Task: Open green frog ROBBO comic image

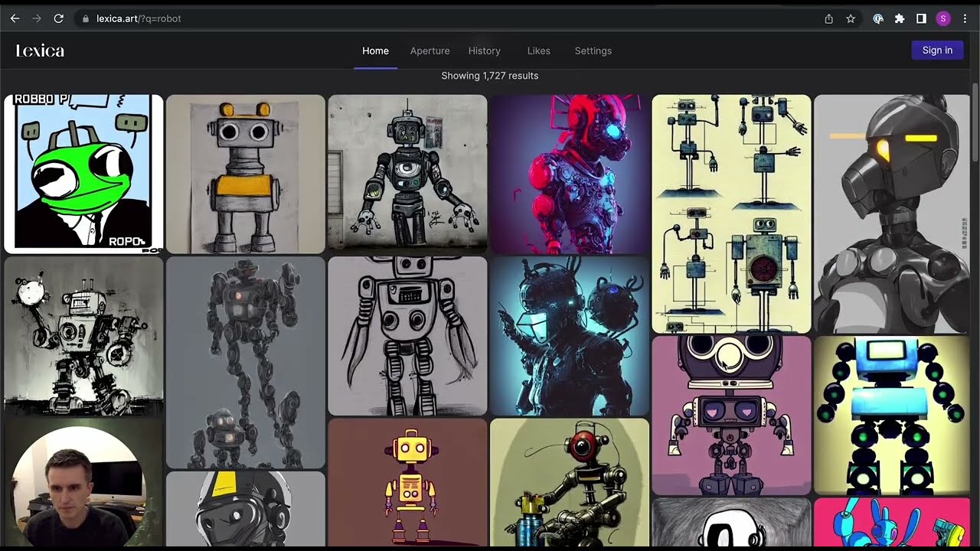Action: 83,174
